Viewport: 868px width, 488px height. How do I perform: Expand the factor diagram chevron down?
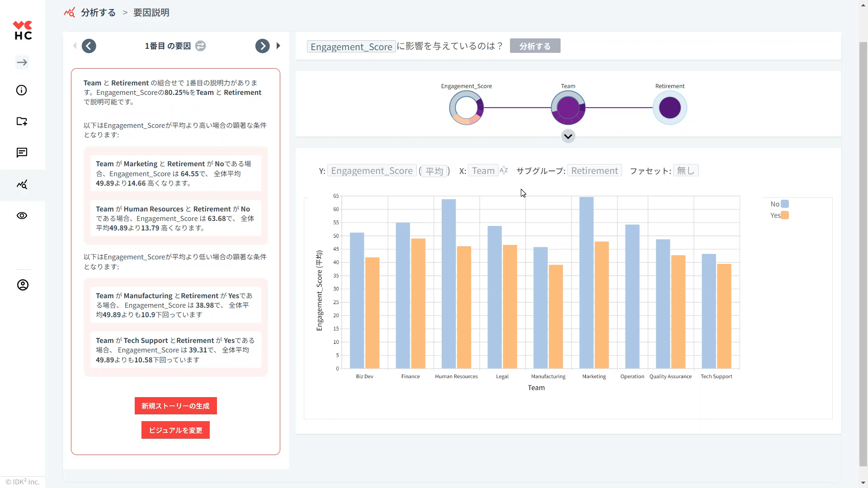point(568,136)
